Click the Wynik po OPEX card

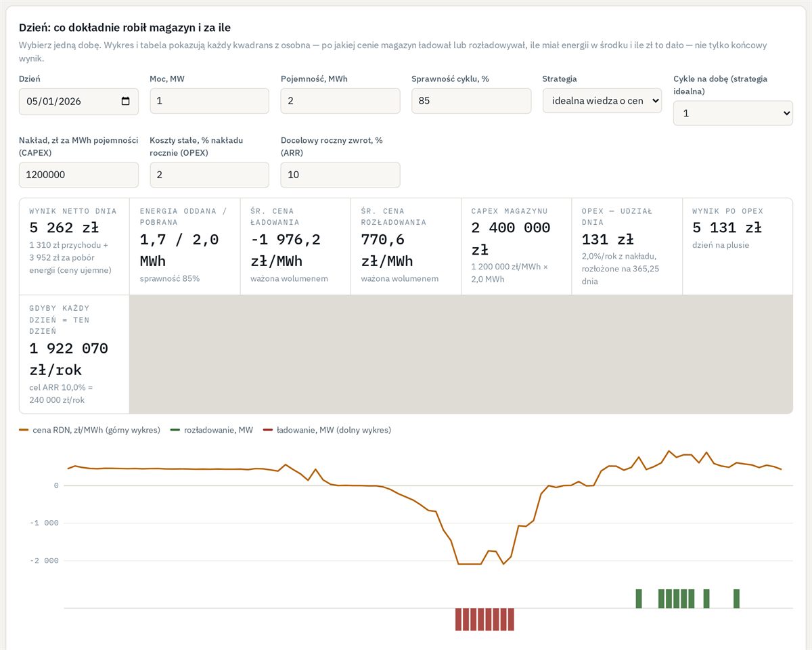pyautogui.click(x=738, y=246)
